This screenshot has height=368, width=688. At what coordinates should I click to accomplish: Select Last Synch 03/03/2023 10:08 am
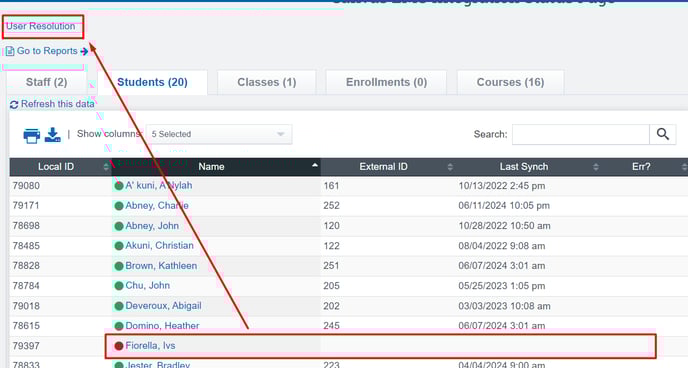[505, 306]
